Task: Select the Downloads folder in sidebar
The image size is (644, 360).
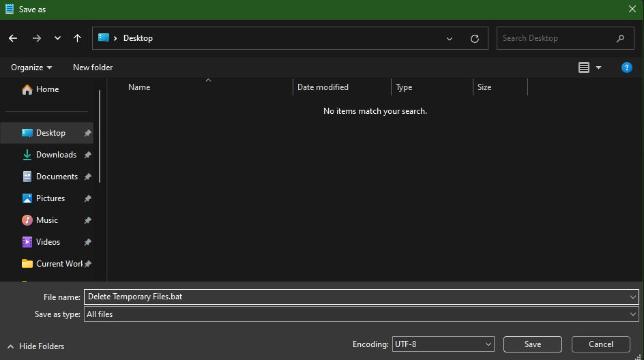Action: pyautogui.click(x=56, y=155)
